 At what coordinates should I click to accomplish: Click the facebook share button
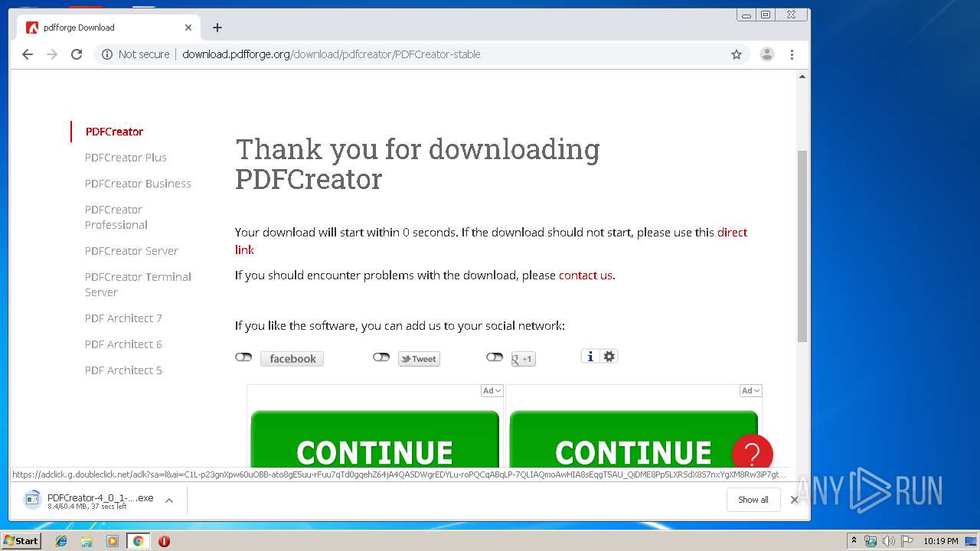coord(292,359)
